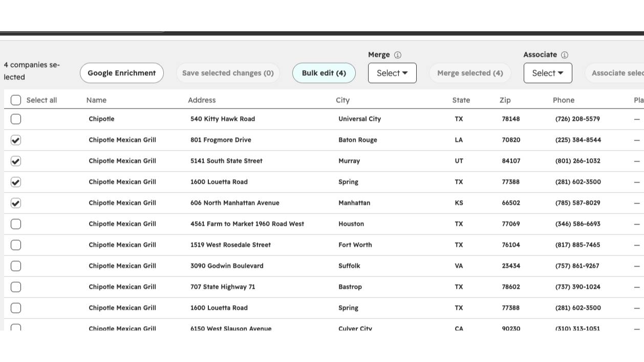This screenshot has width=644, height=362.
Task: Click Save selected changes (0)
Action: point(228,73)
